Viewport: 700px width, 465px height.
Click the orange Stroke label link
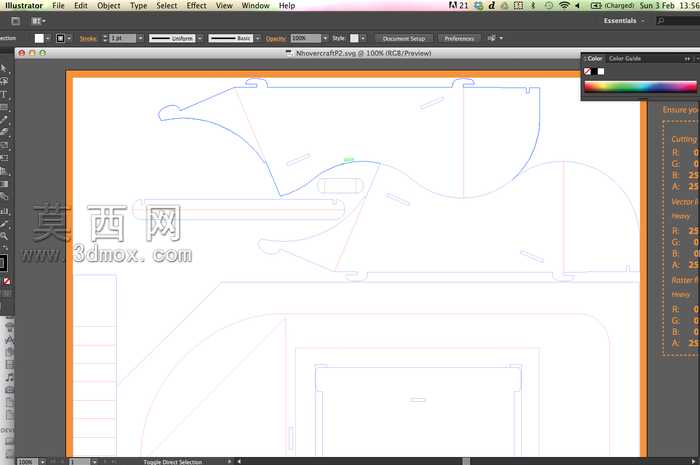point(88,38)
